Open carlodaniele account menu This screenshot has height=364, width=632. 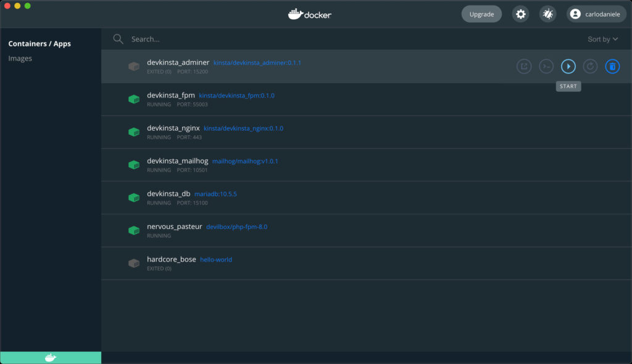pos(597,14)
